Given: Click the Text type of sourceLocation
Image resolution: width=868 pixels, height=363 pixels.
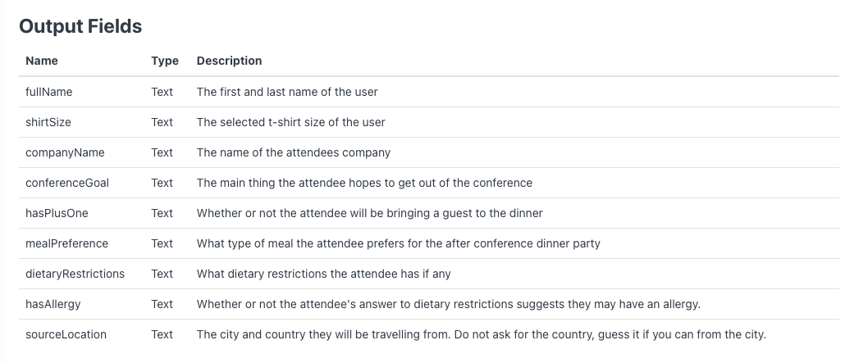Looking at the screenshot, I should click(x=162, y=335).
